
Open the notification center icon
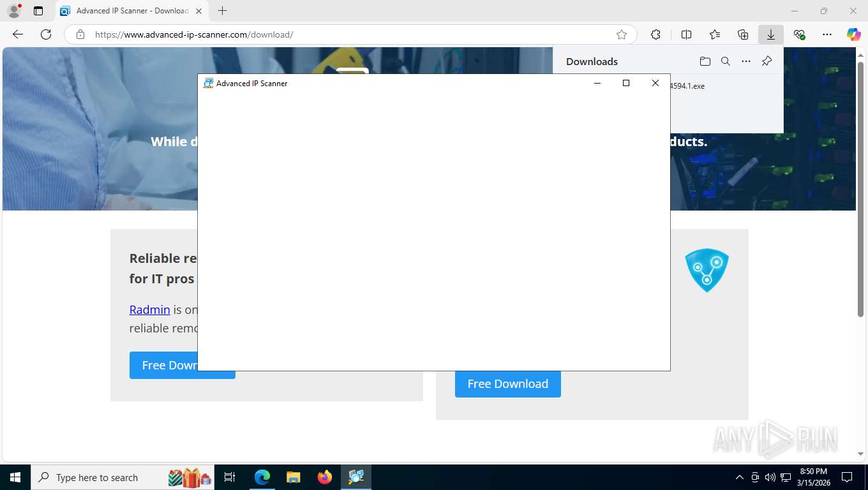[x=847, y=477]
